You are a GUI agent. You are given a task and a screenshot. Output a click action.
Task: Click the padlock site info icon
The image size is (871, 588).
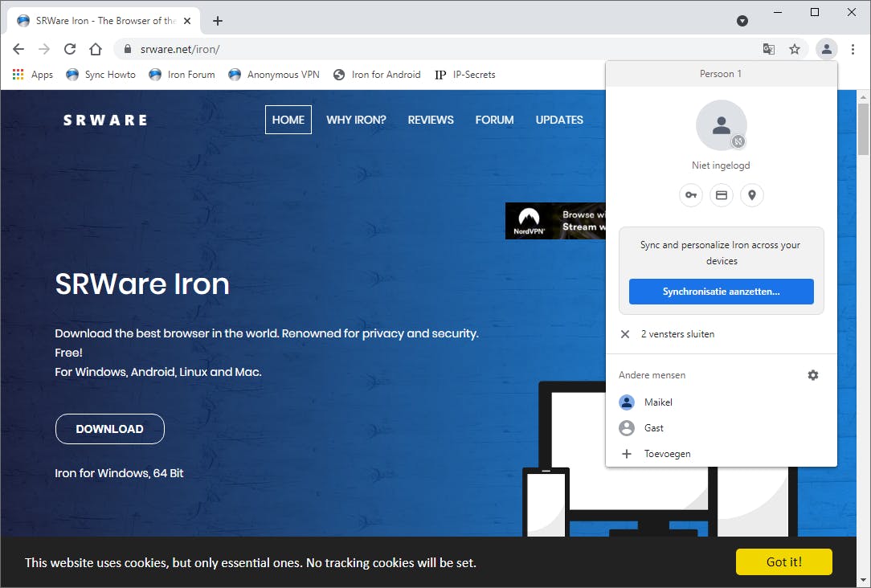click(x=128, y=49)
